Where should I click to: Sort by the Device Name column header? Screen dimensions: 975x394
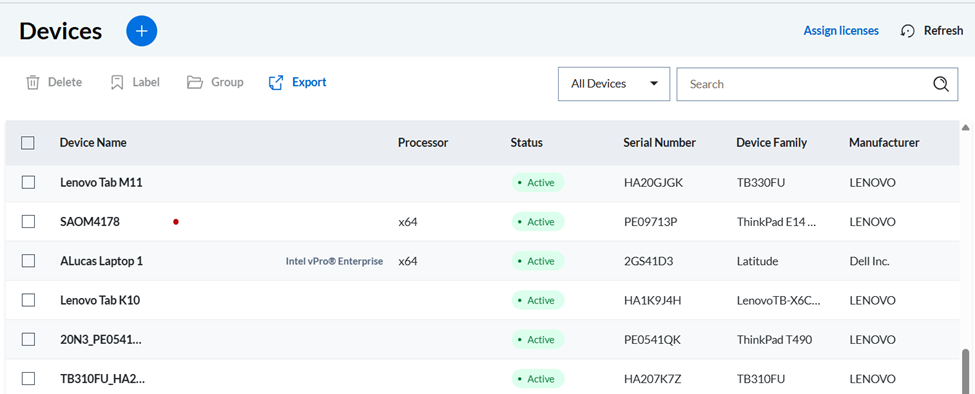pyautogui.click(x=93, y=142)
